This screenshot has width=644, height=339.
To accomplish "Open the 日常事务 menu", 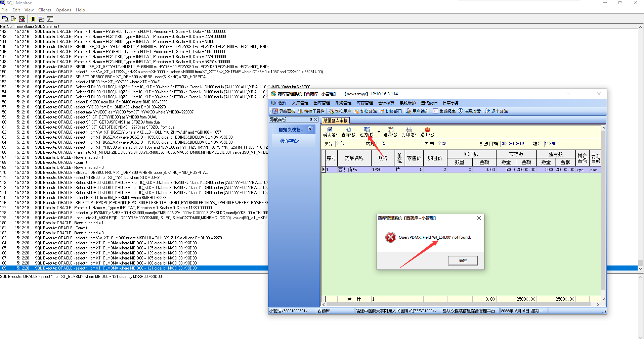I will pos(451,103).
